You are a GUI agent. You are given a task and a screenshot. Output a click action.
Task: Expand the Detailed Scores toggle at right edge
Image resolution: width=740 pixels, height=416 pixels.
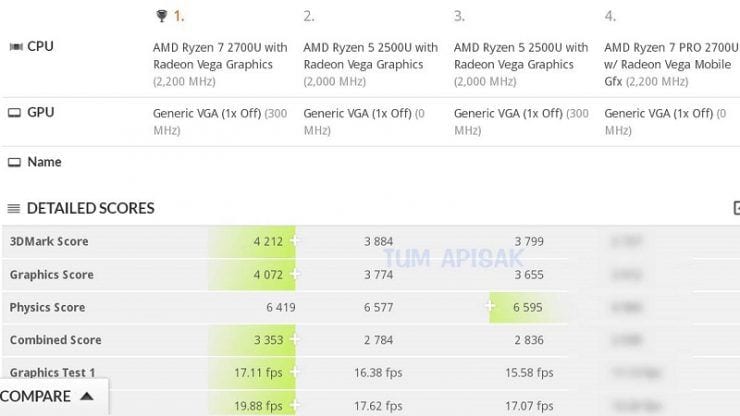(737, 208)
